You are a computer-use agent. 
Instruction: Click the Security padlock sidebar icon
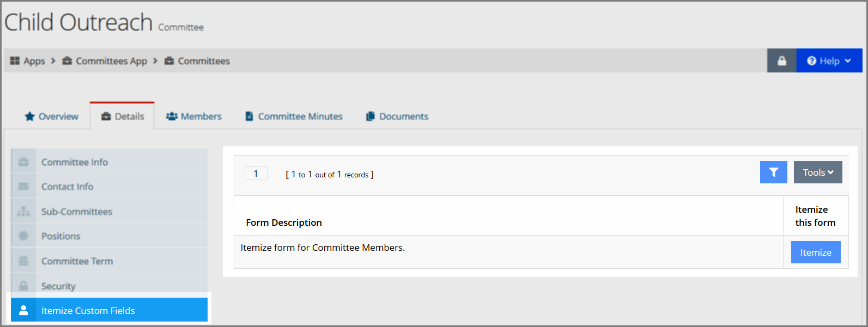point(23,286)
